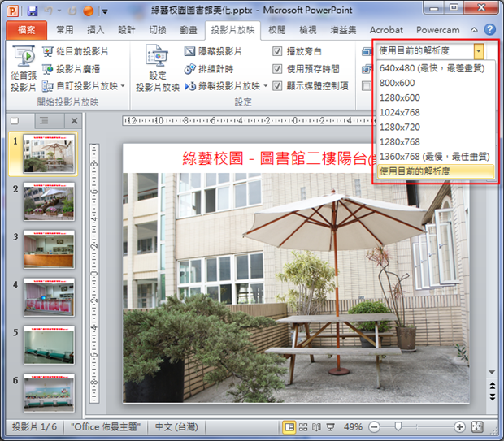Select slide 5 thumbnail
The height and width of the screenshot is (441, 504).
click(x=49, y=345)
